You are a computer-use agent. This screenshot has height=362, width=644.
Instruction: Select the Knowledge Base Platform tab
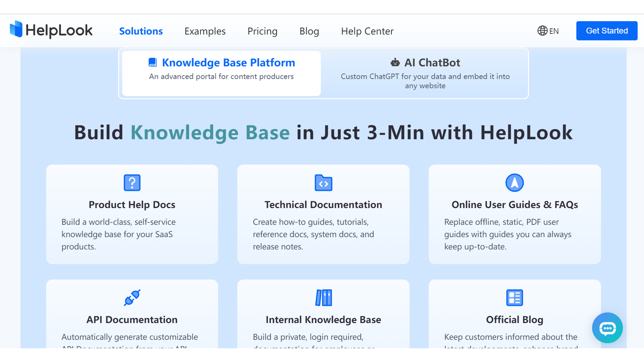point(221,73)
